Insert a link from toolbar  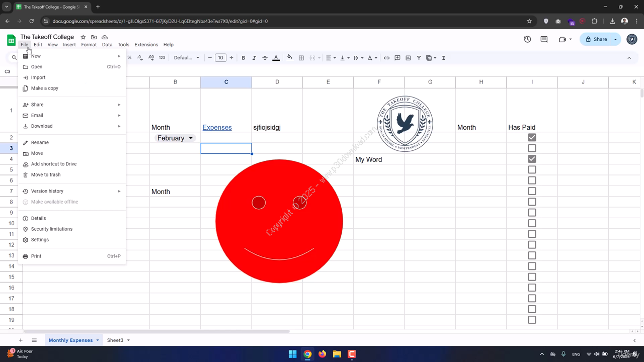(386, 58)
